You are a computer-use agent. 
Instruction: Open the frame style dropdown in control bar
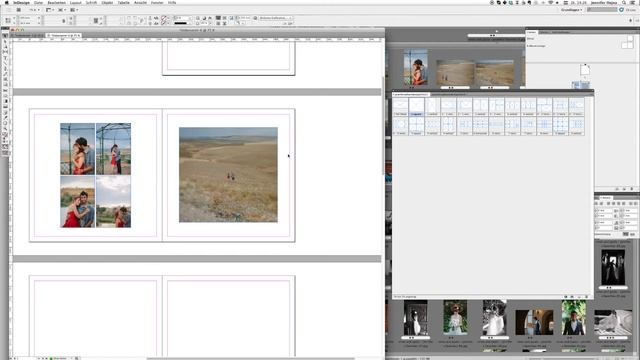click(276, 18)
